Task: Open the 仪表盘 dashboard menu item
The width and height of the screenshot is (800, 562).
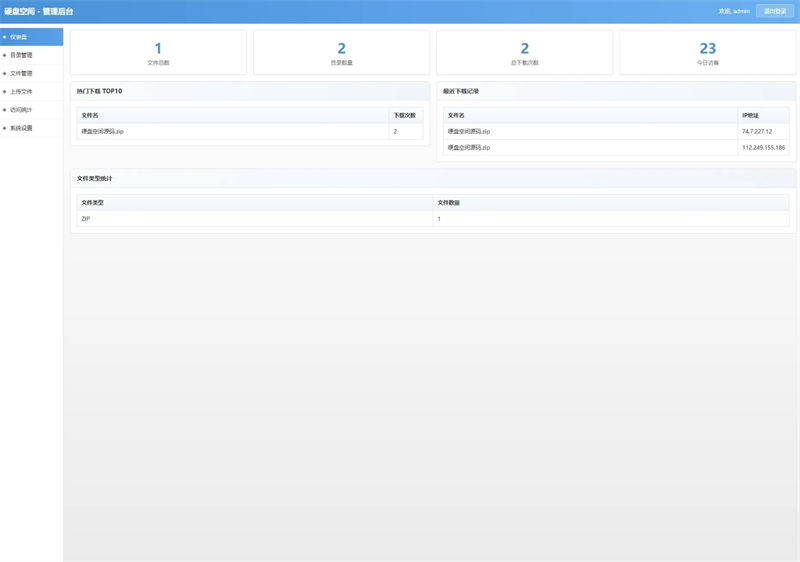Action: 20,37
